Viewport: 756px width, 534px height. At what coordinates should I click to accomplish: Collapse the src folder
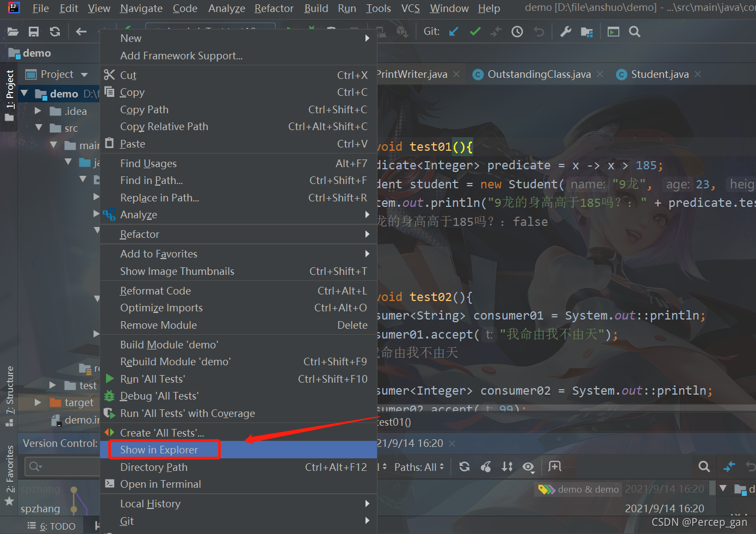click(x=39, y=127)
